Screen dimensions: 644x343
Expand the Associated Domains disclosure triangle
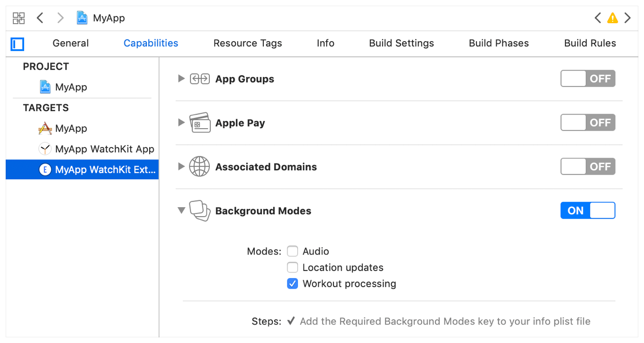coord(181,167)
